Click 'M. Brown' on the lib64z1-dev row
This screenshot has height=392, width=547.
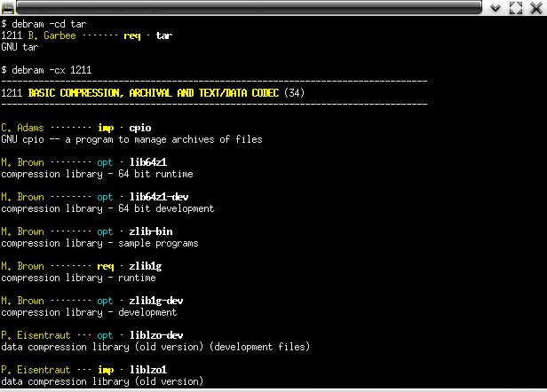(22, 197)
